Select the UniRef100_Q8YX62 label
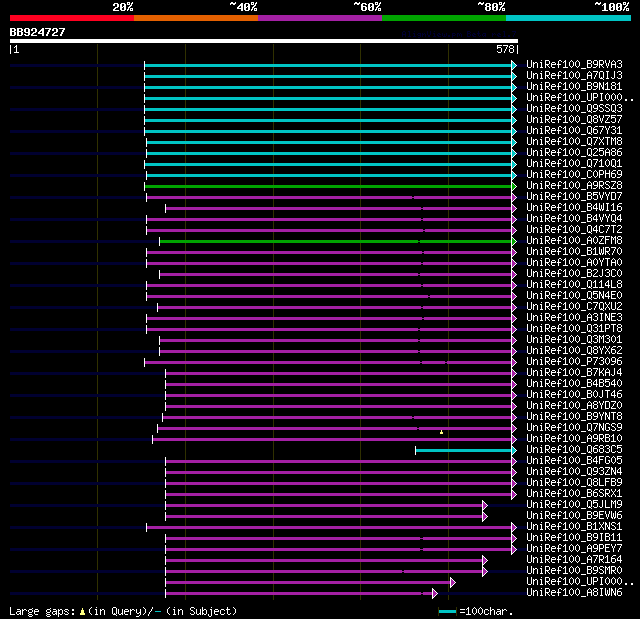Image resolution: width=640 pixels, height=619 pixels. click(x=574, y=351)
